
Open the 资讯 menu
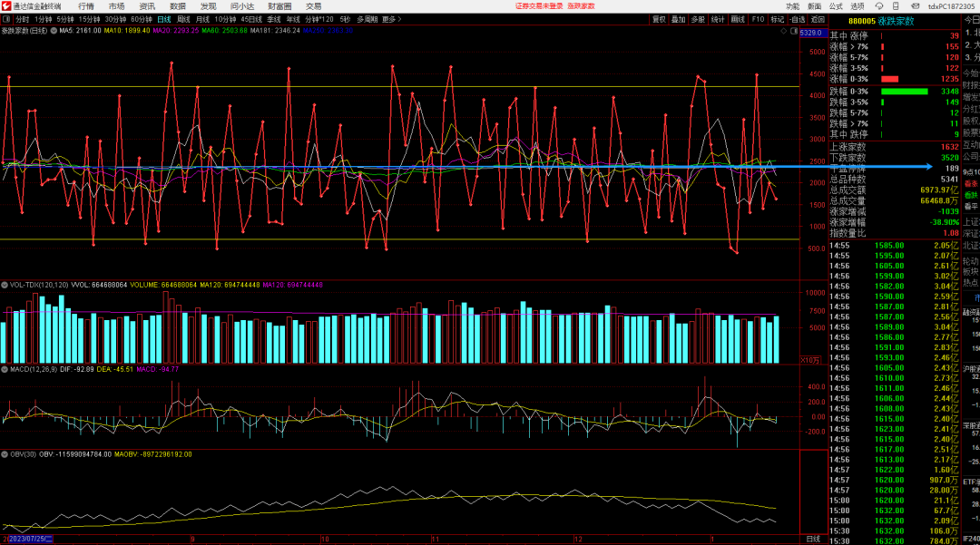(x=147, y=6)
